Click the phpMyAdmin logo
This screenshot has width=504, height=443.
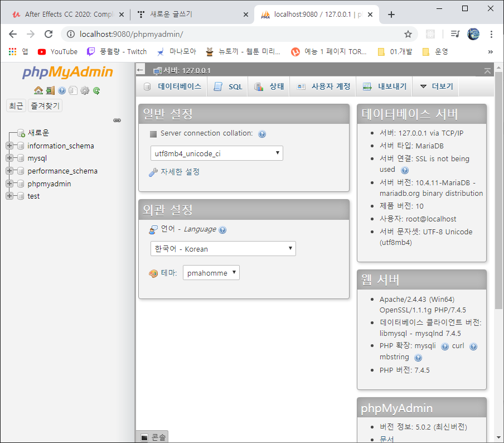pos(67,72)
